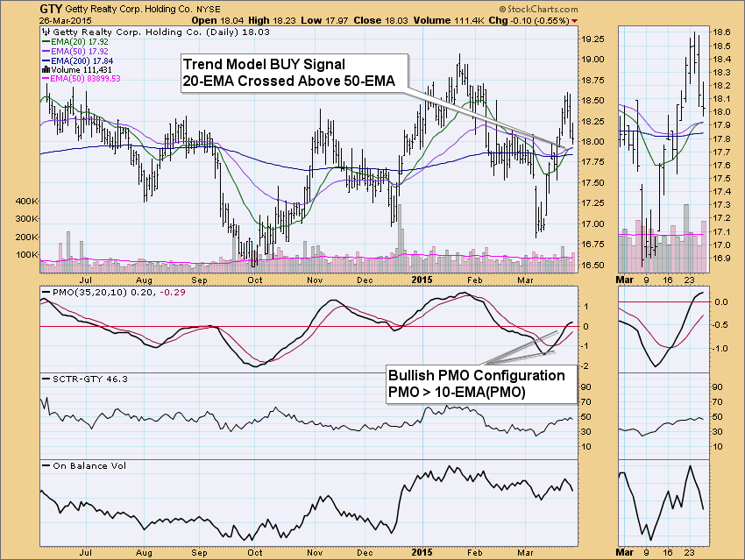Click the 19.25 price axis label
Image resolution: width=745 pixels, height=560 pixels.
(x=592, y=39)
